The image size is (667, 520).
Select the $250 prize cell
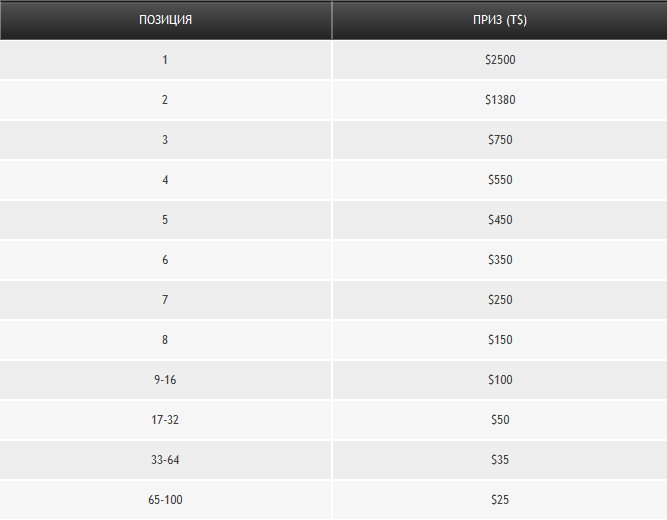pos(500,300)
